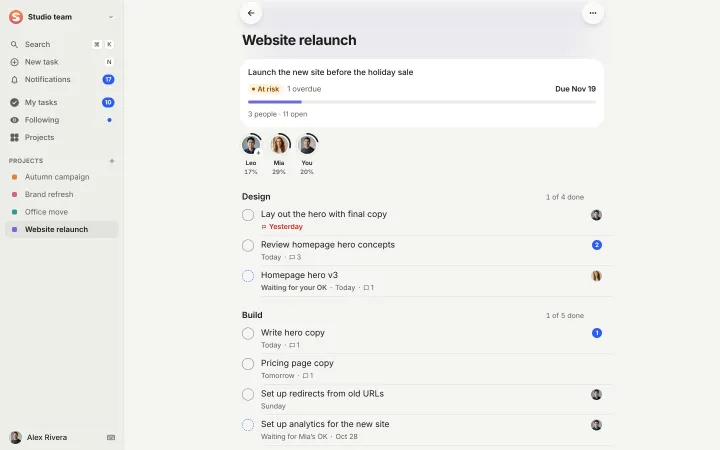Toggle Set up analytics dashed checkbox

(x=248, y=425)
